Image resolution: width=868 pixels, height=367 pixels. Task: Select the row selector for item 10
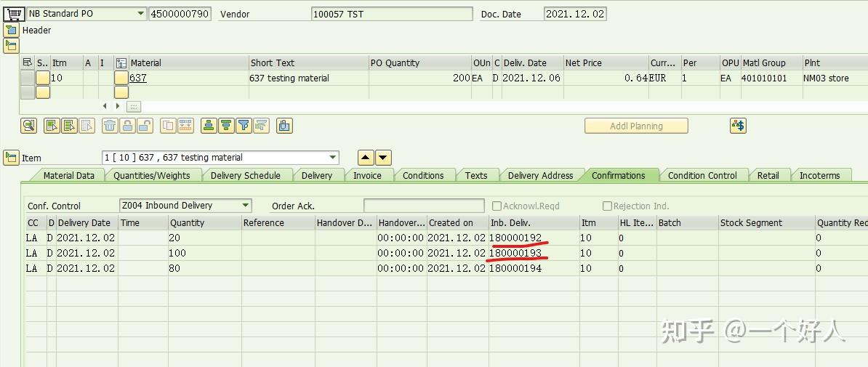(x=27, y=78)
